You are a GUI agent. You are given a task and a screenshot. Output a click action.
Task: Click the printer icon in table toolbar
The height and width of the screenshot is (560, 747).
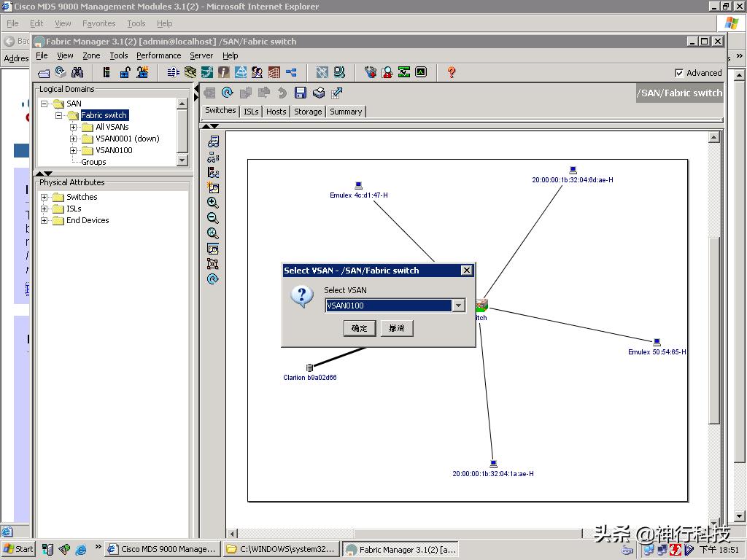tap(319, 93)
